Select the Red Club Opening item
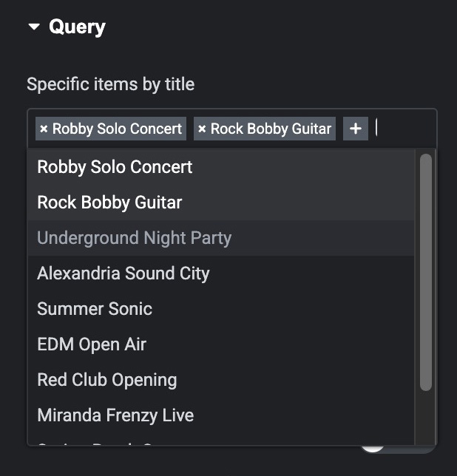The width and height of the screenshot is (457, 476). point(107,380)
